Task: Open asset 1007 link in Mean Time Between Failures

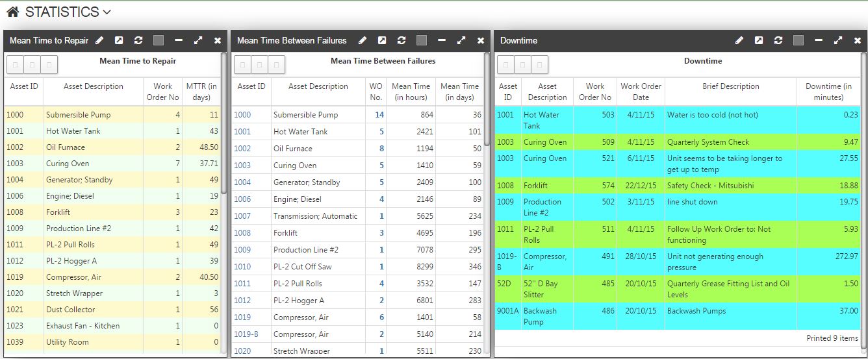Action: pos(242,216)
